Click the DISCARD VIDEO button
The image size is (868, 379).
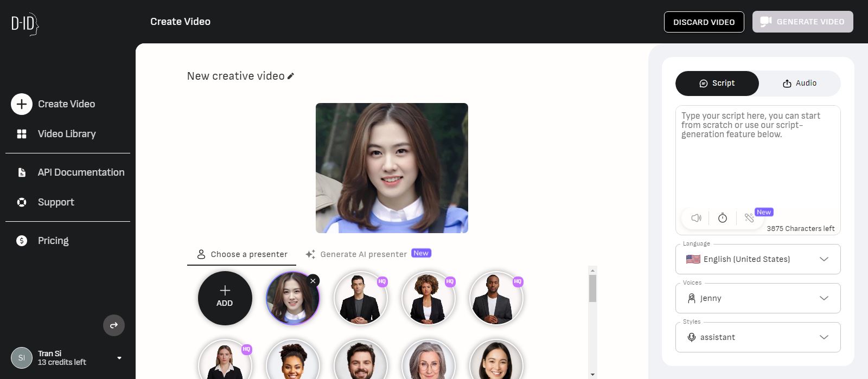click(x=704, y=22)
